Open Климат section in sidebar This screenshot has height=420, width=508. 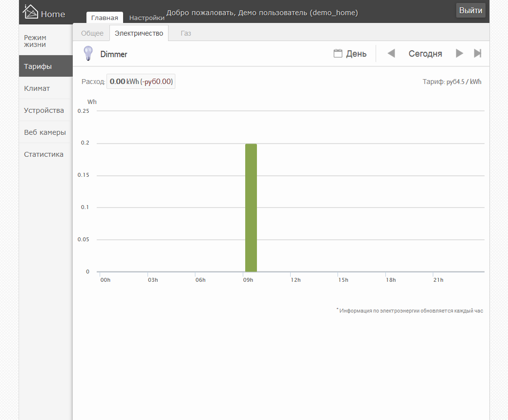click(46, 88)
